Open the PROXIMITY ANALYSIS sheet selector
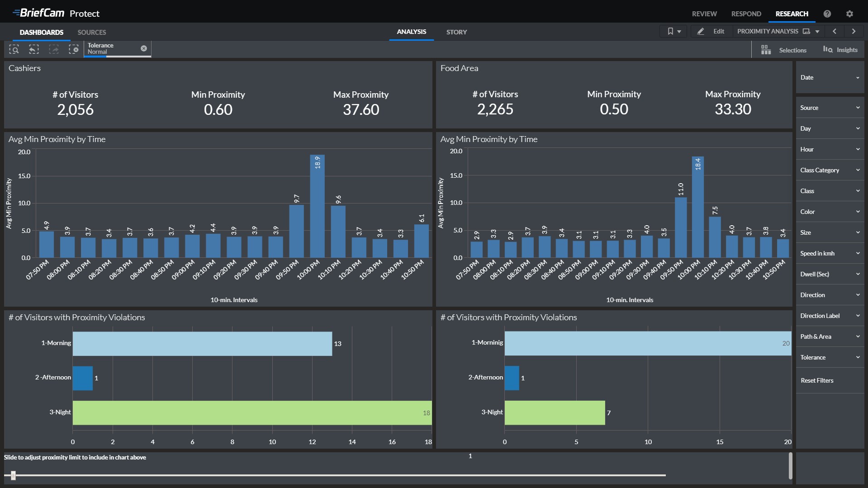The height and width of the screenshot is (488, 868). (778, 31)
